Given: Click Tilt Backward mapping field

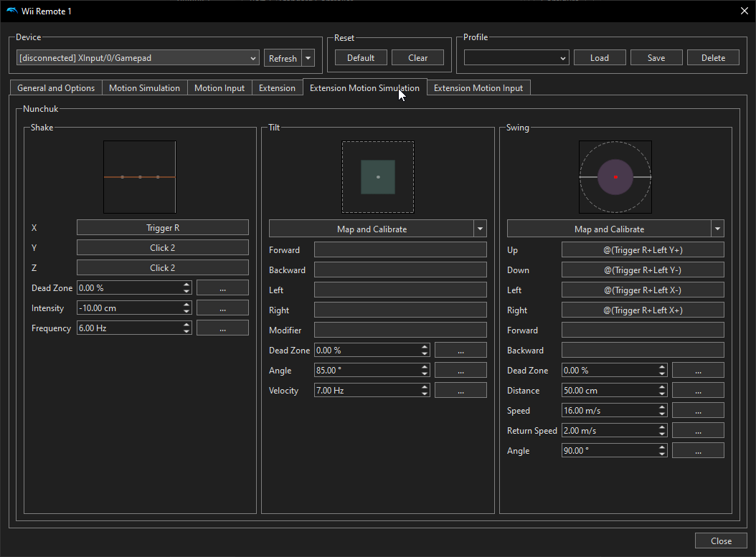Looking at the screenshot, I should click(400, 270).
